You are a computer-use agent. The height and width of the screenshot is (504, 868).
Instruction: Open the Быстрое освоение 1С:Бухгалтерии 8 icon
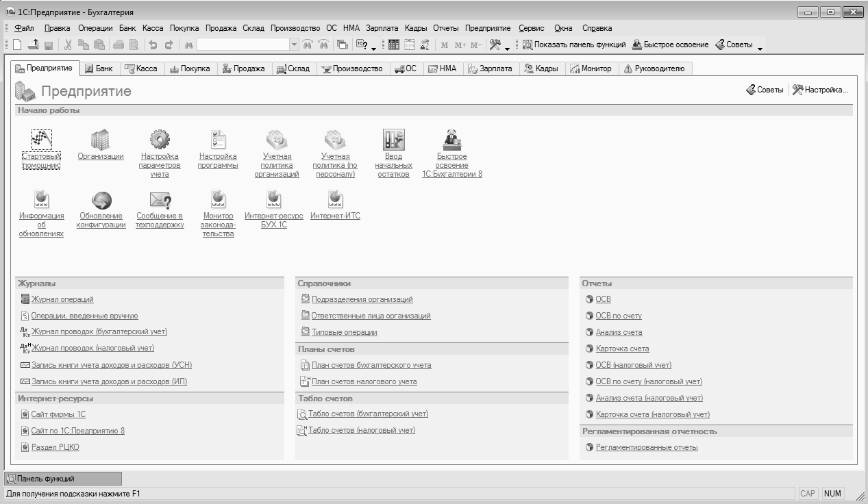tap(451, 140)
